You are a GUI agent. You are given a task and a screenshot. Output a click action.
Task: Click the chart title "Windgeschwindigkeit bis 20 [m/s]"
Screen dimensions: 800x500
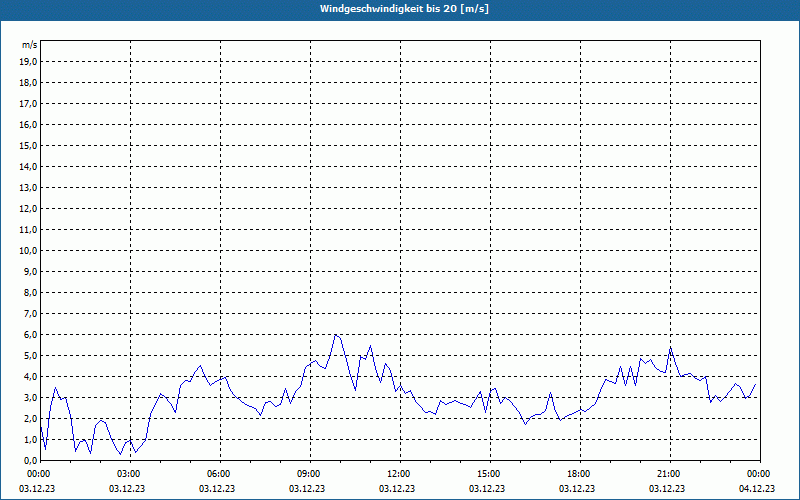coord(404,9)
